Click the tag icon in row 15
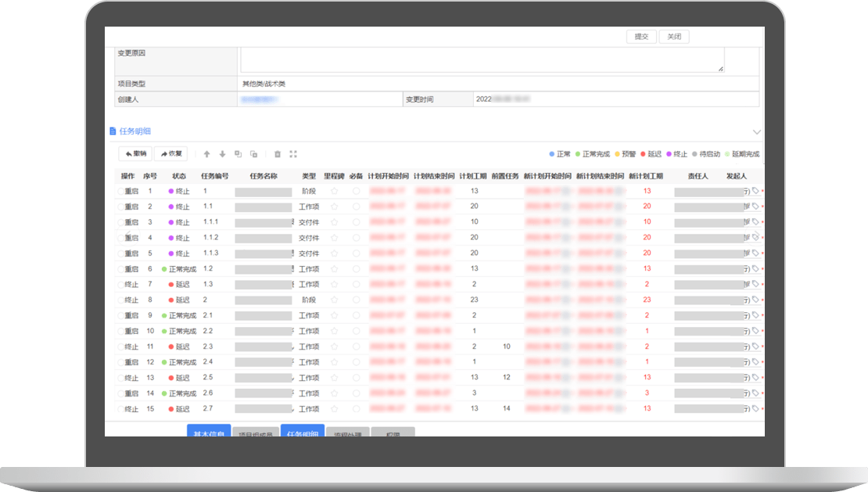The width and height of the screenshot is (868, 492). tap(755, 409)
